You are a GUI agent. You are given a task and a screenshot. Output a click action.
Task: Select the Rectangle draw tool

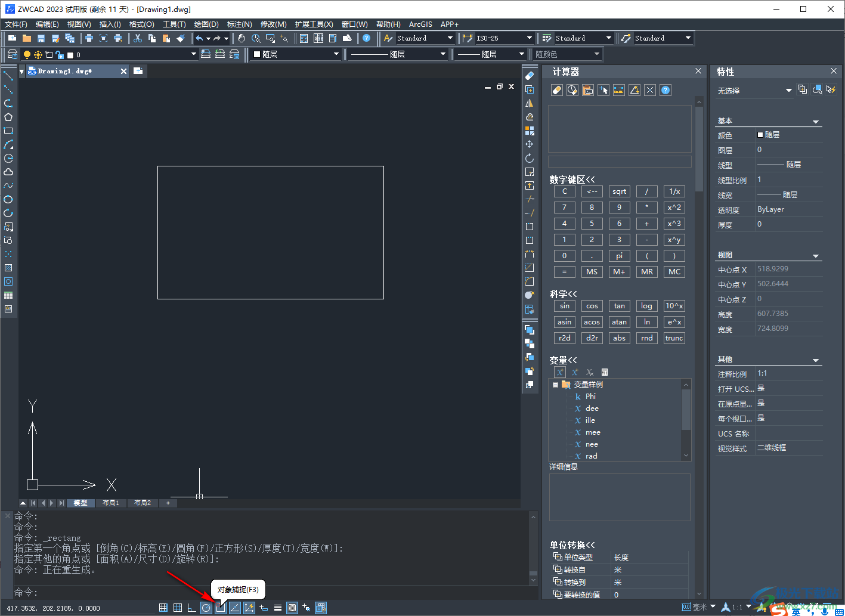(8, 131)
